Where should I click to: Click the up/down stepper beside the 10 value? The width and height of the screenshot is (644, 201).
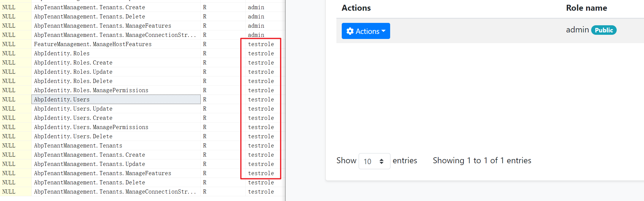click(x=382, y=161)
